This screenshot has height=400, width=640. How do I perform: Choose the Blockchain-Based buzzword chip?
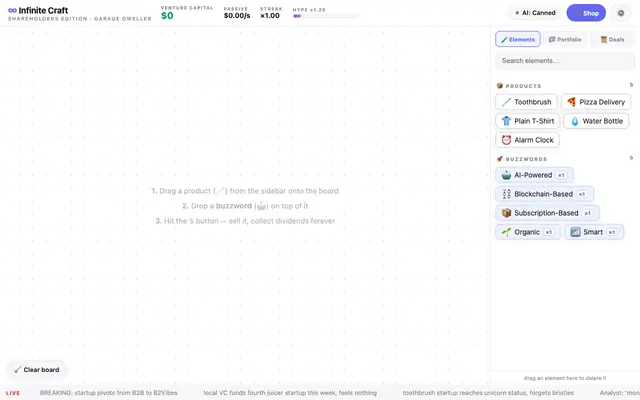544,194
